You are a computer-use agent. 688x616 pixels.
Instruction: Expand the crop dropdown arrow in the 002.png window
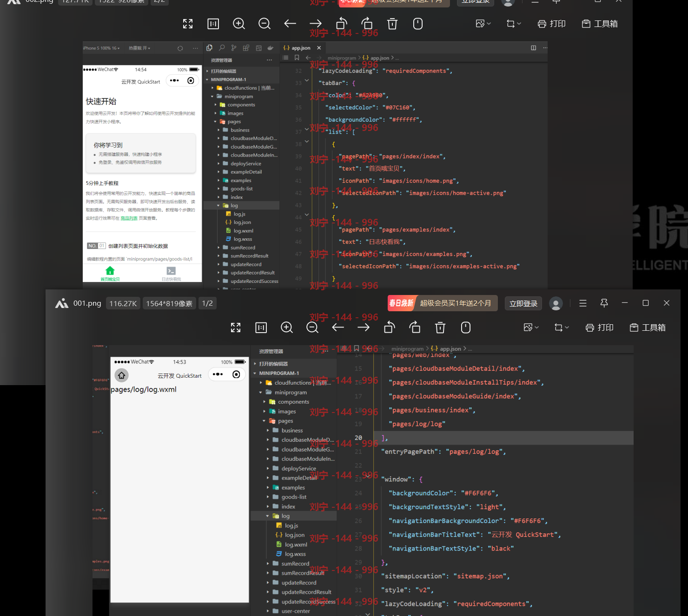519,24
